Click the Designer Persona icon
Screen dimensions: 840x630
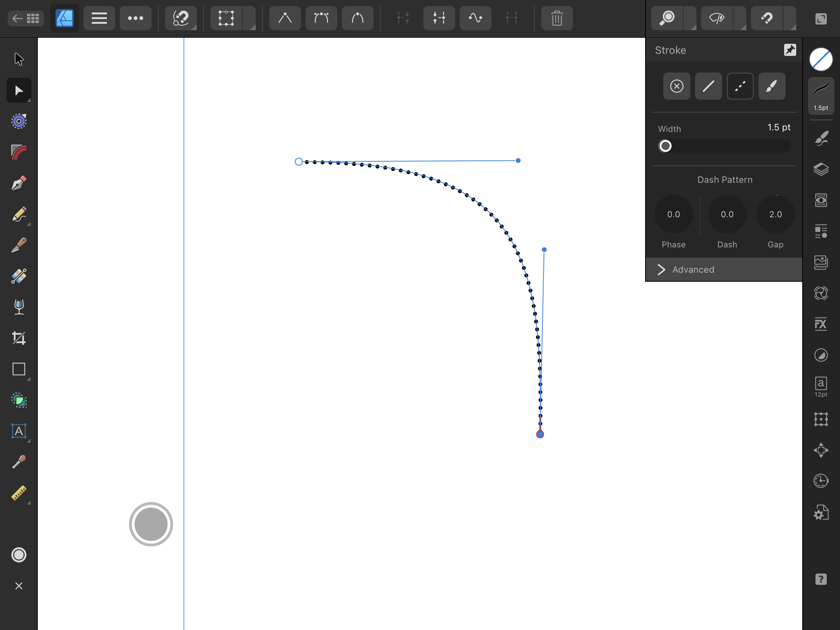point(65,18)
